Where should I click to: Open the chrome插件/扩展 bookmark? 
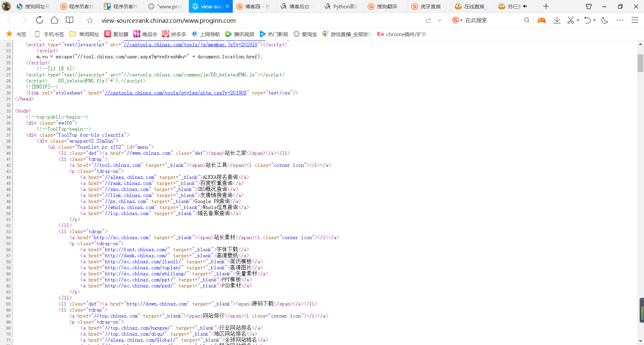(x=401, y=34)
